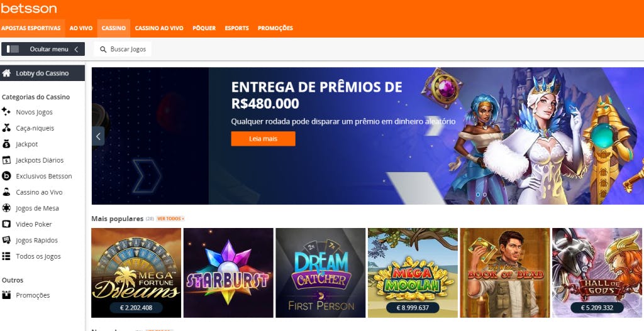
Task: Click the Promoções gift icon in sidebar
Action: [6, 295]
